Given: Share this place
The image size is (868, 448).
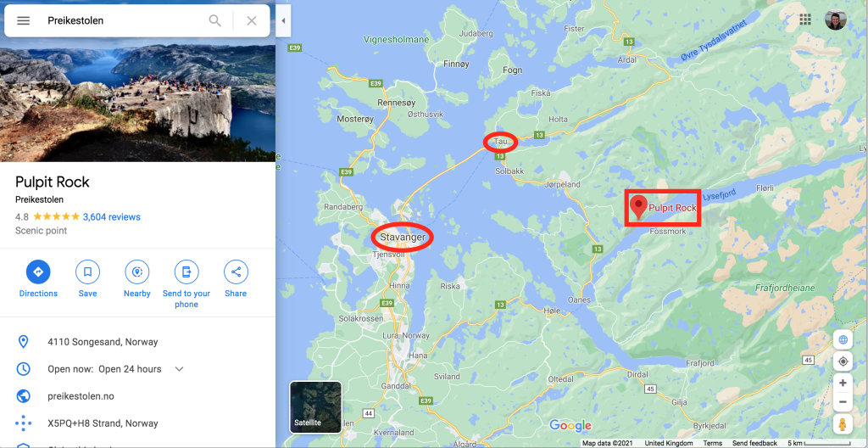Looking at the screenshot, I should [236, 272].
